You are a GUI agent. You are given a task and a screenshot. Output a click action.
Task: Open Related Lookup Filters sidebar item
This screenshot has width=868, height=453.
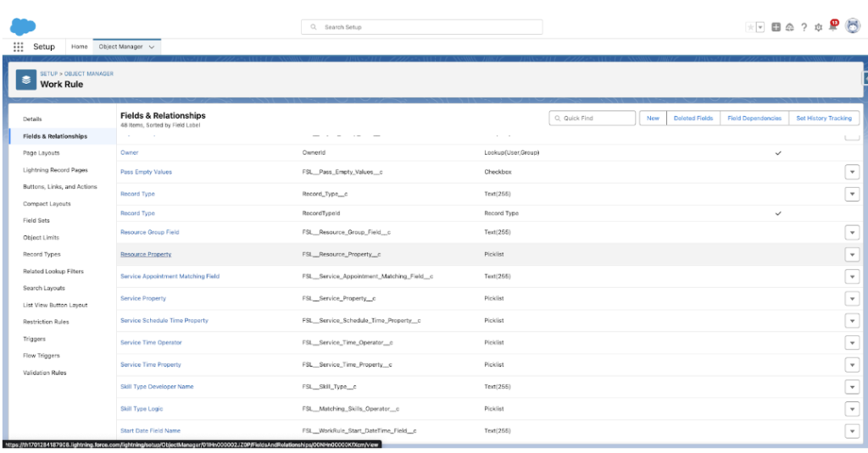[x=53, y=271]
